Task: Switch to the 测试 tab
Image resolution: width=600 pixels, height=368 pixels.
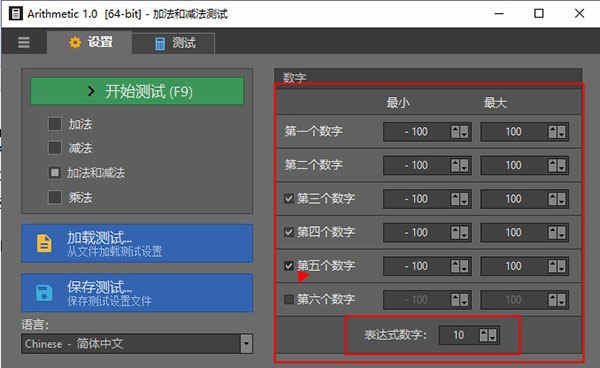Action: tap(174, 43)
